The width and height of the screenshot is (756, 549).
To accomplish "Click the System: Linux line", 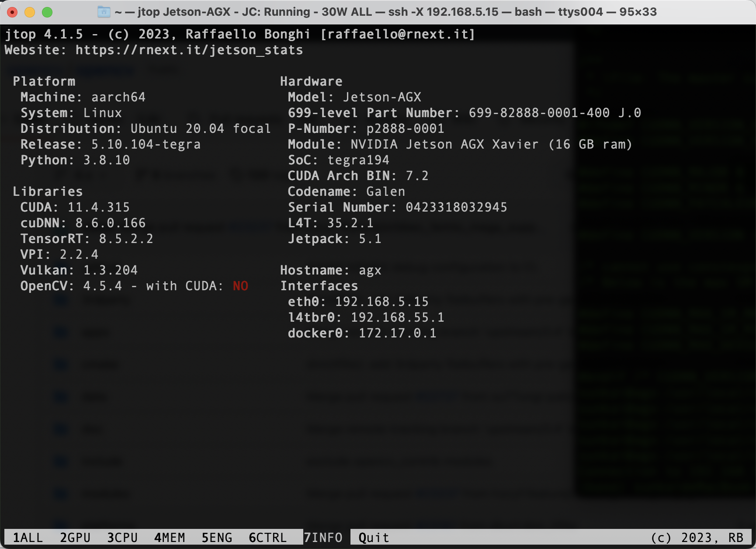I will point(71,113).
